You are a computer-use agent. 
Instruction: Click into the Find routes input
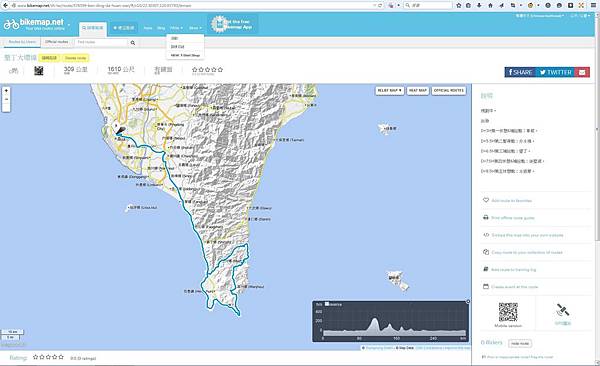pos(101,42)
